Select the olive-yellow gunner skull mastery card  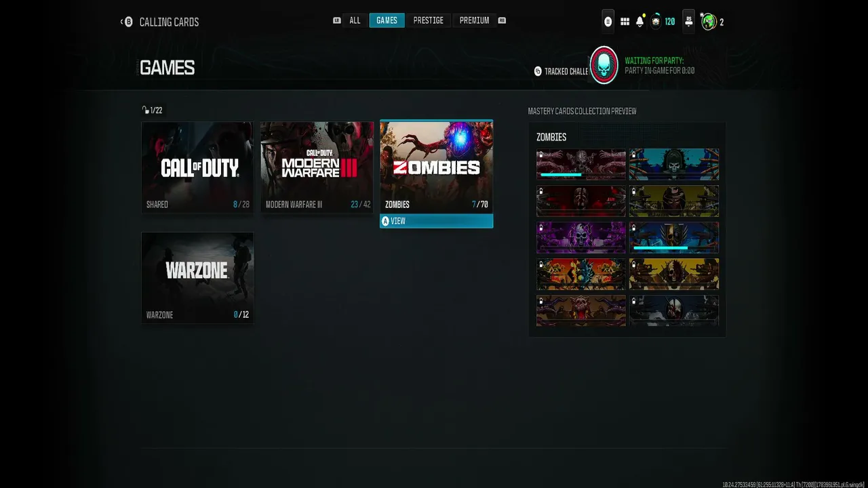674,201
